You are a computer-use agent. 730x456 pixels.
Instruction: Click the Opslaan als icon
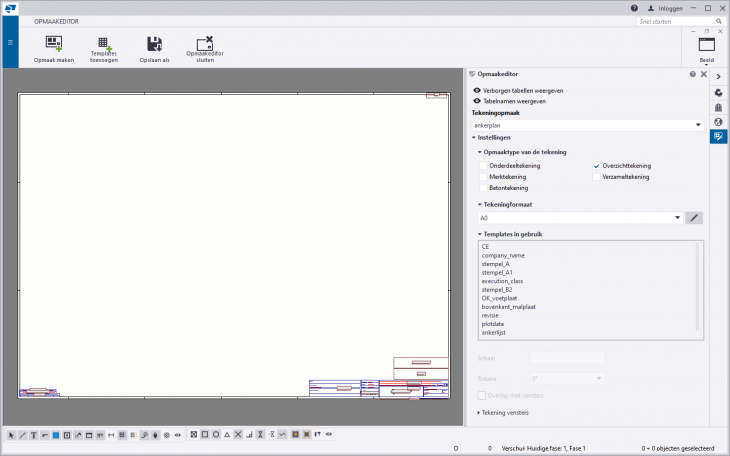click(154, 43)
